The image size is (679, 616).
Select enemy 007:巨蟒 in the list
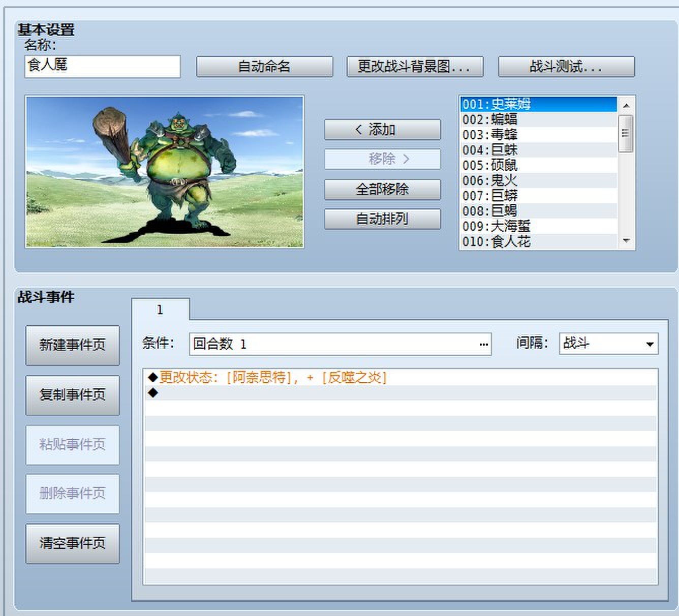[x=538, y=196]
